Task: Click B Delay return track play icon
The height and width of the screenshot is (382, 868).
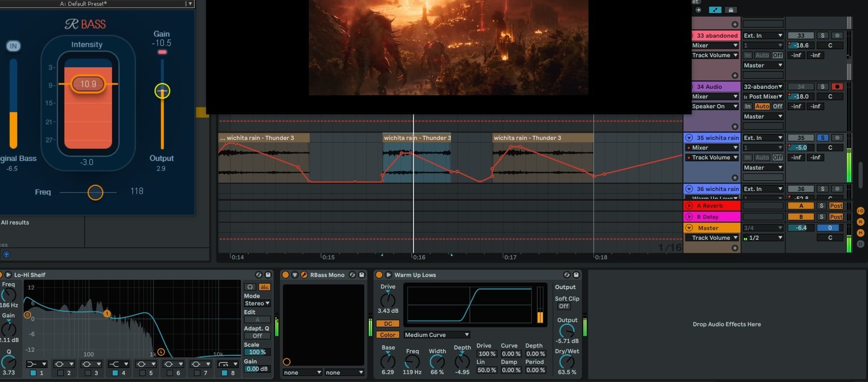Action: click(x=689, y=217)
